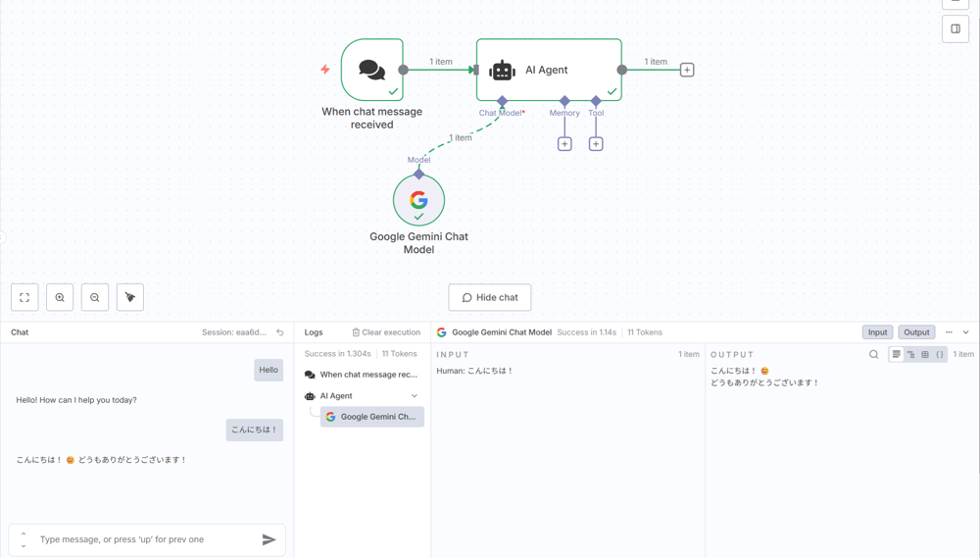Collapse the AI Agent log entry
The width and height of the screenshot is (980, 558).
415,396
